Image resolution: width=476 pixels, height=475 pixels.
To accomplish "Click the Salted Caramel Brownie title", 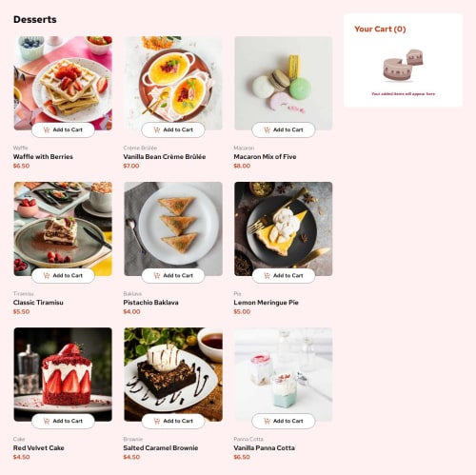I will click(161, 447).
